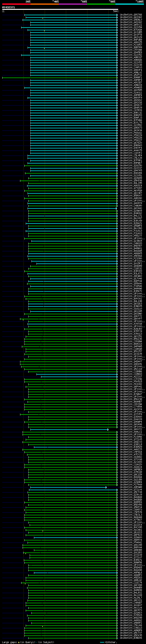Click the 544 query end position
This screenshot has width=146, height=644.
[x=115, y=11]
